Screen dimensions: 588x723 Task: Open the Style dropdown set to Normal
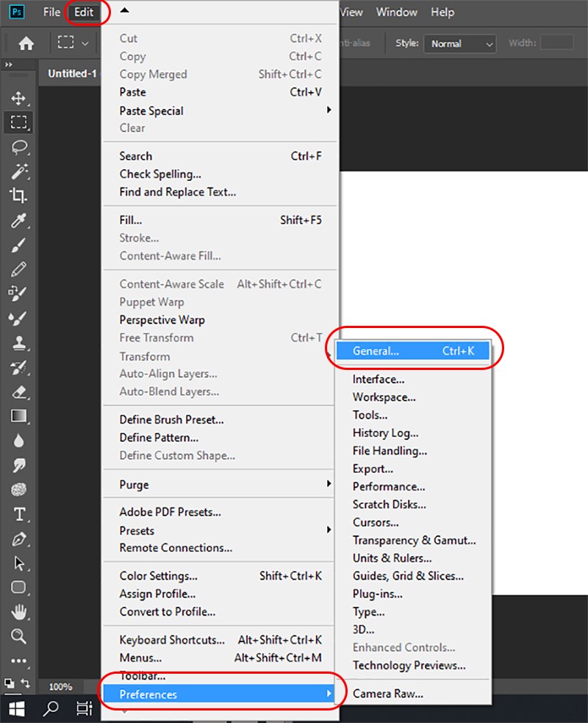459,44
